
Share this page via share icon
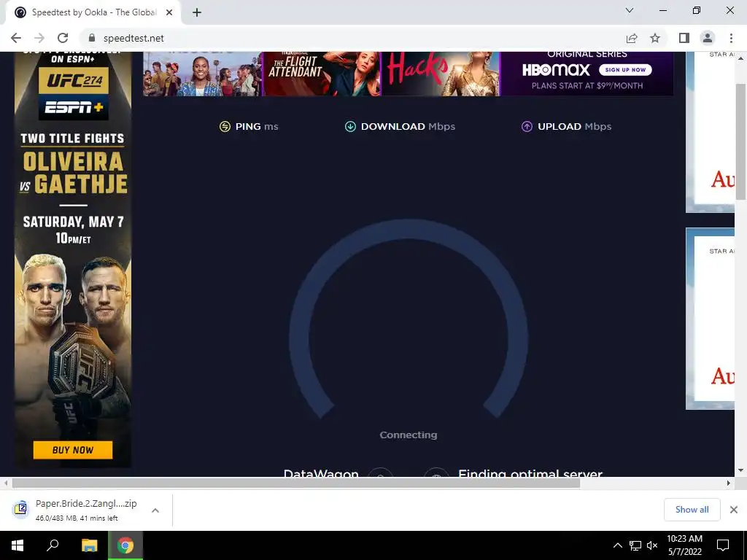(632, 38)
